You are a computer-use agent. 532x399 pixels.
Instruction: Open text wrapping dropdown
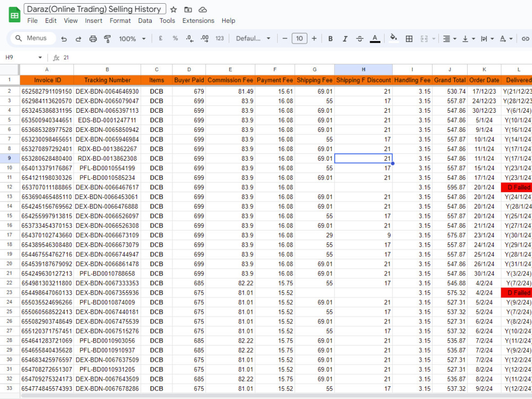click(487, 39)
